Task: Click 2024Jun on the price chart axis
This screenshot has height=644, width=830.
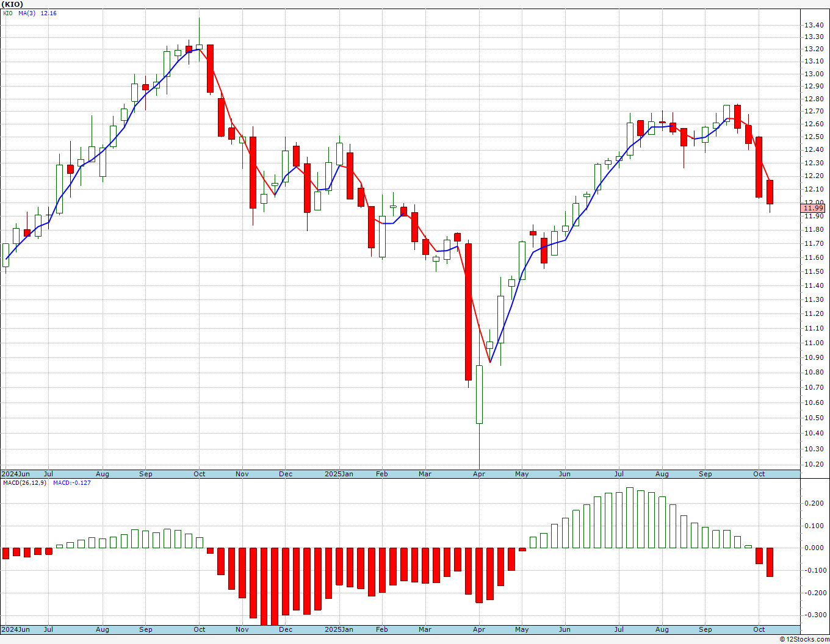Action: pos(15,474)
